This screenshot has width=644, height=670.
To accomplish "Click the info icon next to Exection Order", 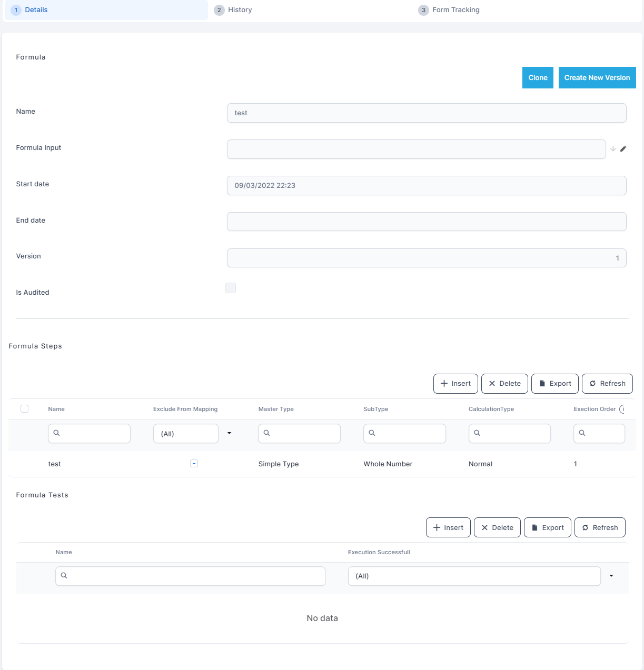I will 622,409.
